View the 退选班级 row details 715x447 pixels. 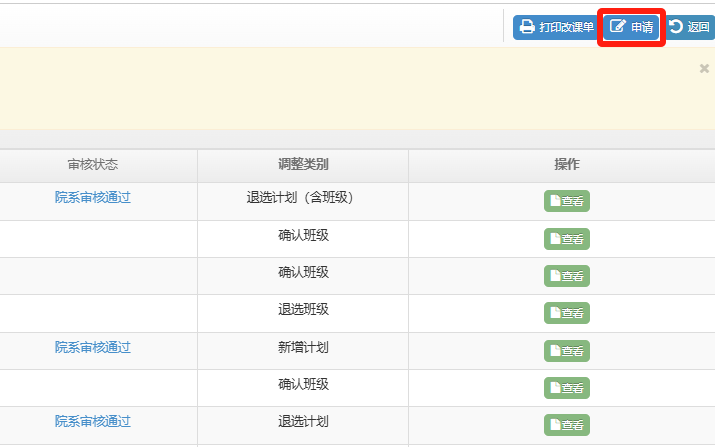[567, 313]
